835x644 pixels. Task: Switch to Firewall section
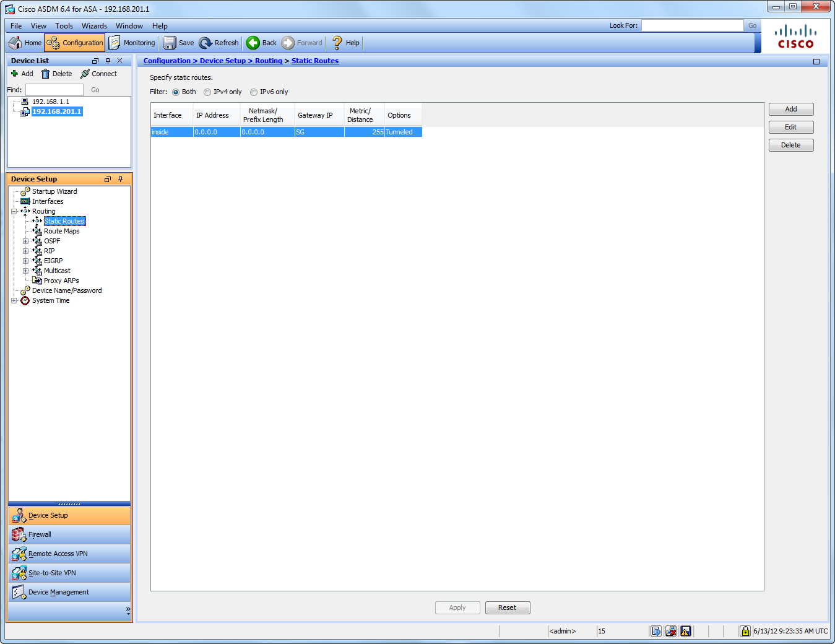[x=69, y=534]
